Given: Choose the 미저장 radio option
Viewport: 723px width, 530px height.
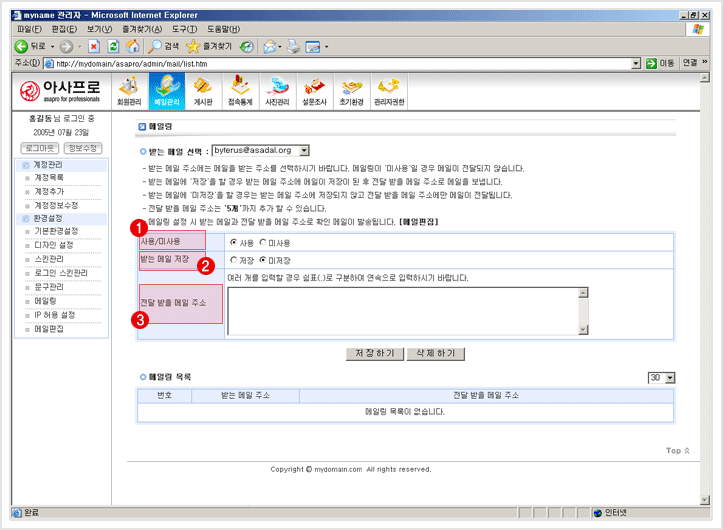Looking at the screenshot, I should point(263,261).
